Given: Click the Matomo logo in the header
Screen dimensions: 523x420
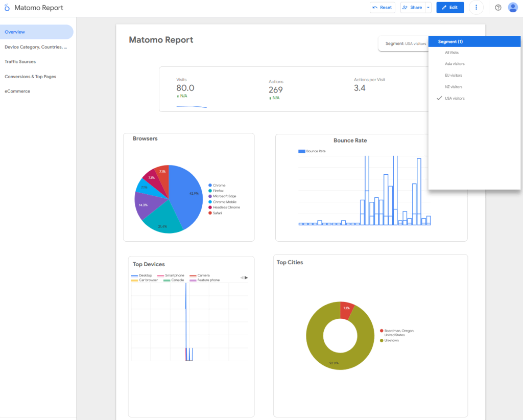Looking at the screenshot, I should tap(6, 7).
